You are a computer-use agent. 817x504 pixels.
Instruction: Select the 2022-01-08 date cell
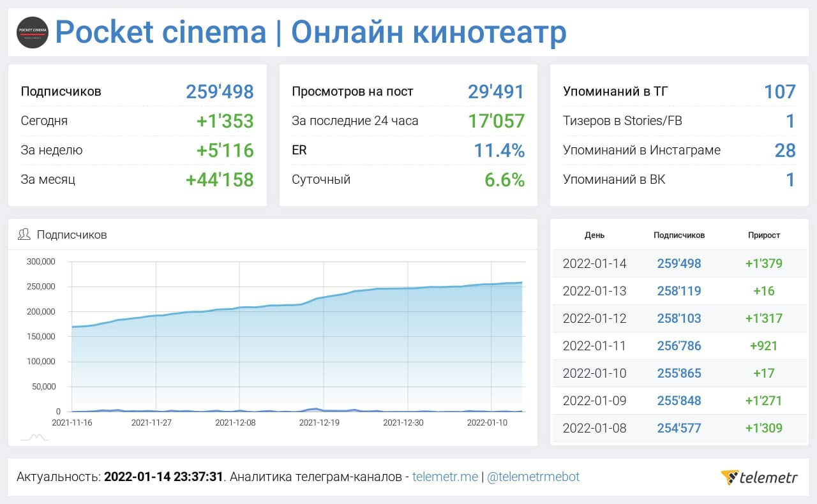(595, 428)
